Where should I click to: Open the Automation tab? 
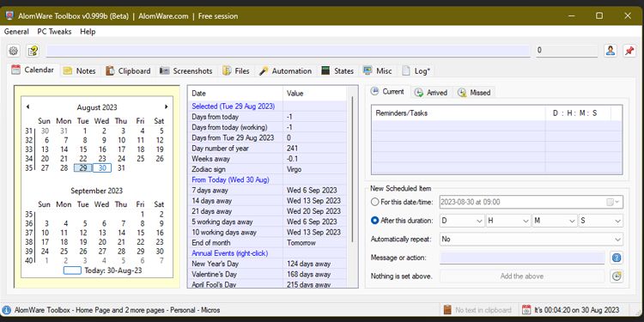pyautogui.click(x=285, y=70)
